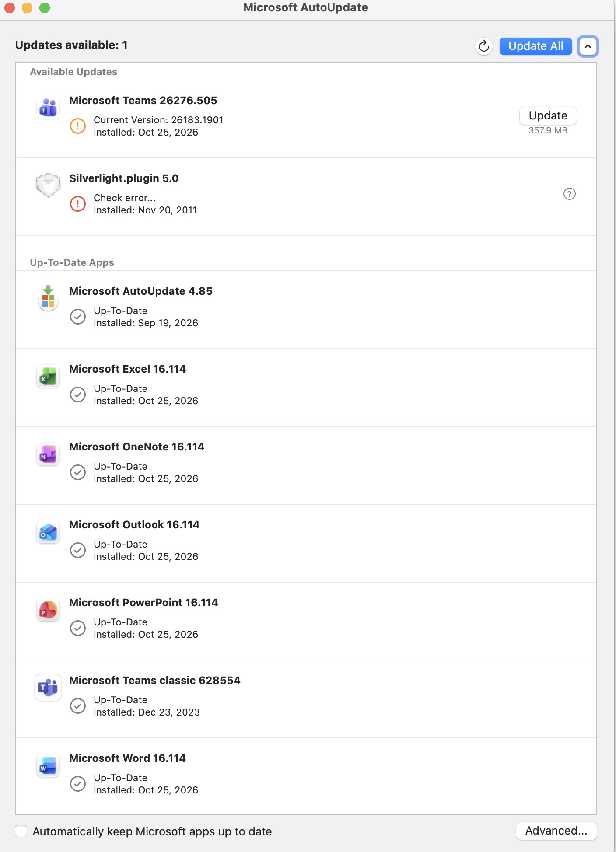Select the Microsoft AutoUpdate 4.85 title

coord(141,291)
